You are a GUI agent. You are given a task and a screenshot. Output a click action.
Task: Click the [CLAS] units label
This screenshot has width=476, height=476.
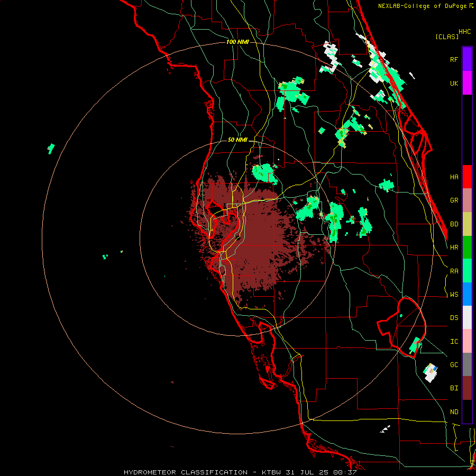[x=447, y=36]
